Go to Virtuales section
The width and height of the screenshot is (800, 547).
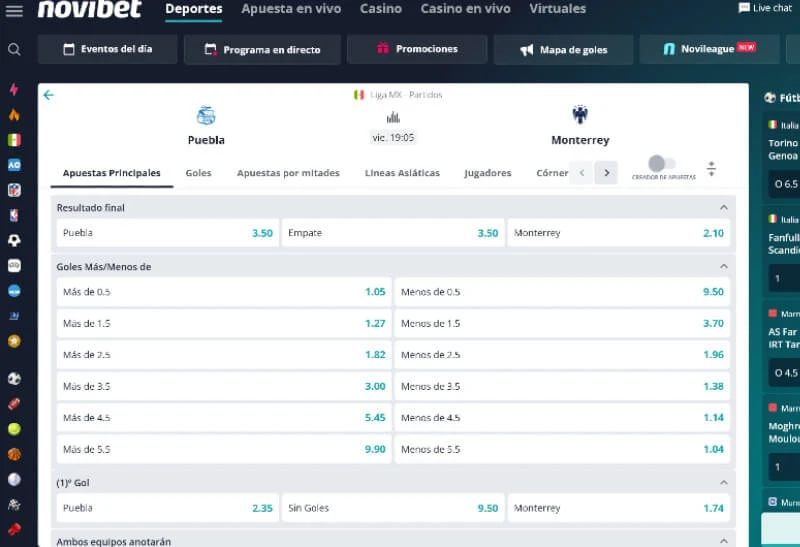click(x=558, y=9)
